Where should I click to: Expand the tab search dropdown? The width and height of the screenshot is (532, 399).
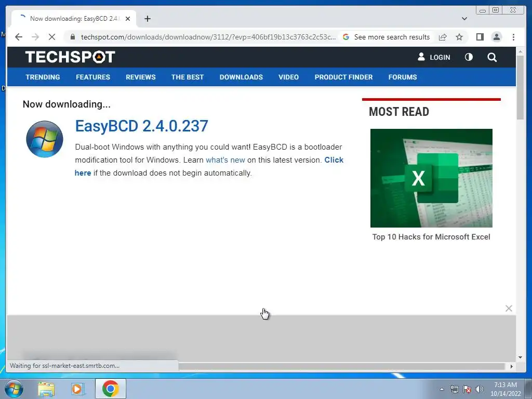pyautogui.click(x=464, y=19)
